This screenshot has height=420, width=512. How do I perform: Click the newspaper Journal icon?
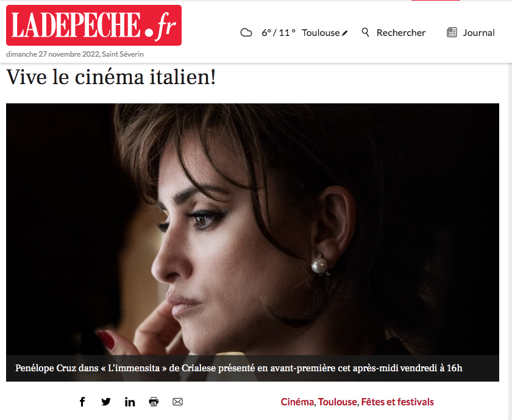tap(452, 32)
